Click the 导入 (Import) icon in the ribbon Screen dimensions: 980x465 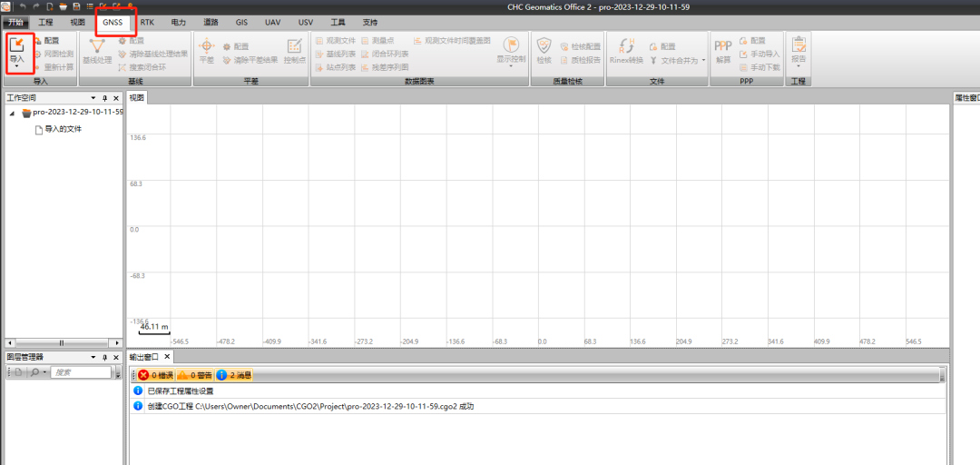point(17,45)
